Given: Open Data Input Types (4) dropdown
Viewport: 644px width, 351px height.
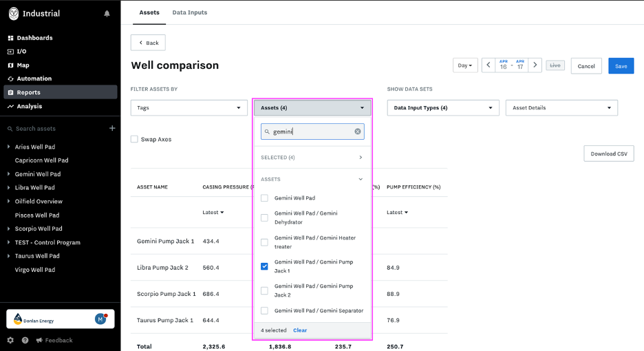Looking at the screenshot, I should click(443, 107).
